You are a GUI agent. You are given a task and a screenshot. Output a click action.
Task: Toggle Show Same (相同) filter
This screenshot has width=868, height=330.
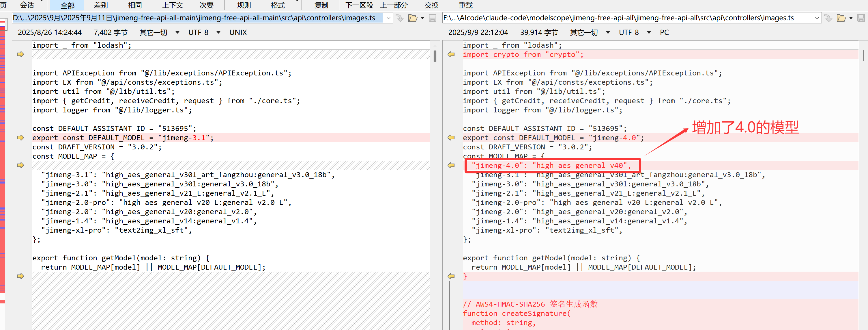135,5
